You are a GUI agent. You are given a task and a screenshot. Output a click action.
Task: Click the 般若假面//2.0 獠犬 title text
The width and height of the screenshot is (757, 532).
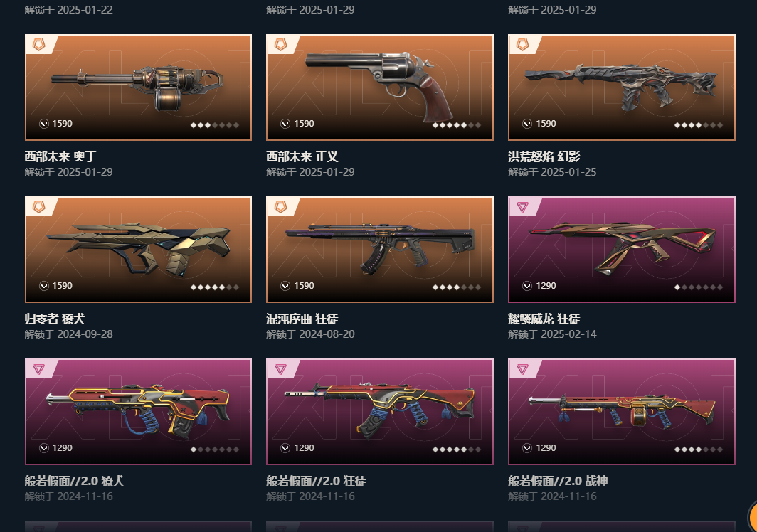(x=74, y=481)
